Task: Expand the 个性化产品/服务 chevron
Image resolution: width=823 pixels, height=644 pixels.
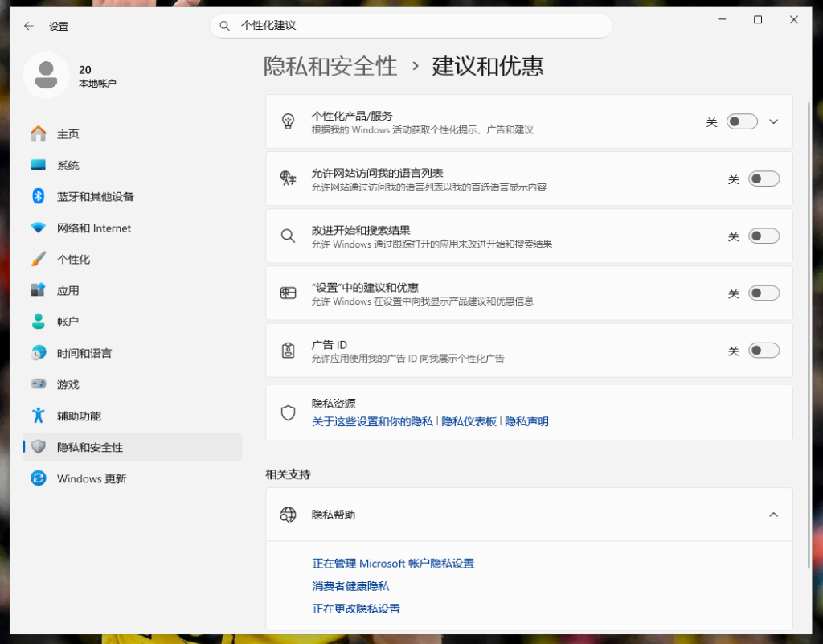Action: 774,121
